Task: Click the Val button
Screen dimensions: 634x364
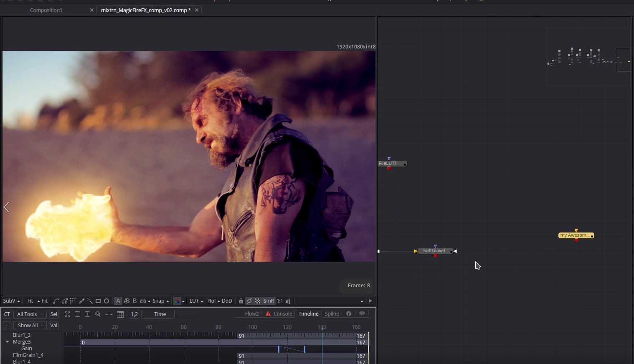Action: (x=53, y=326)
